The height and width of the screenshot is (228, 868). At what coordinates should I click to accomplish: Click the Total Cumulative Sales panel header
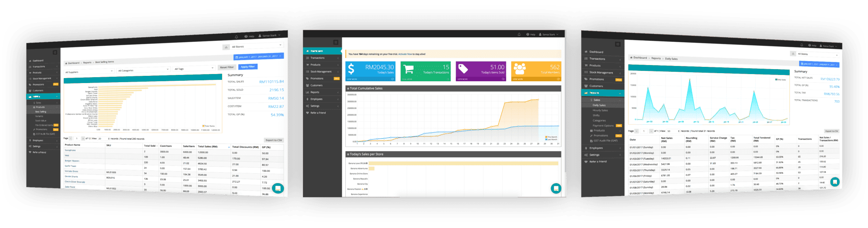coord(453,88)
